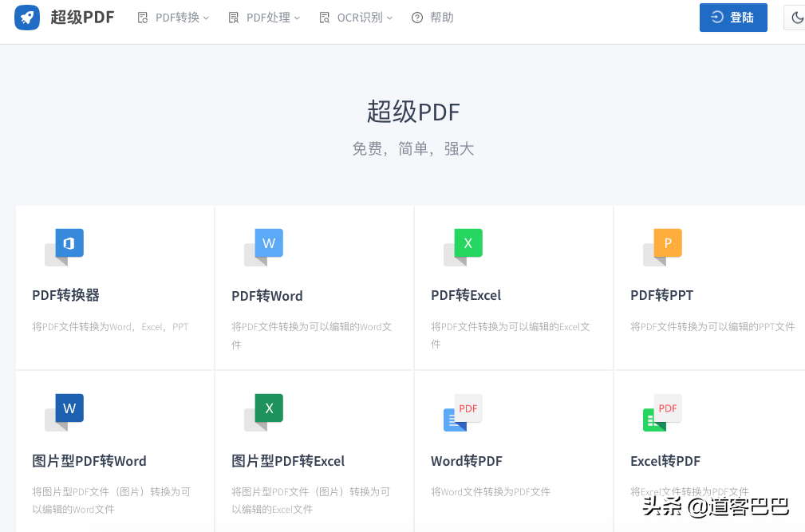
Task: Click description 将PDF文件转换为Word, Excel, PPT
Action: point(110,327)
